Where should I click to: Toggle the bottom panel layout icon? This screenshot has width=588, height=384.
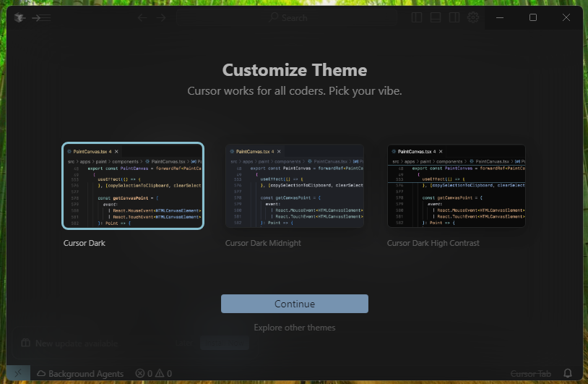point(436,17)
